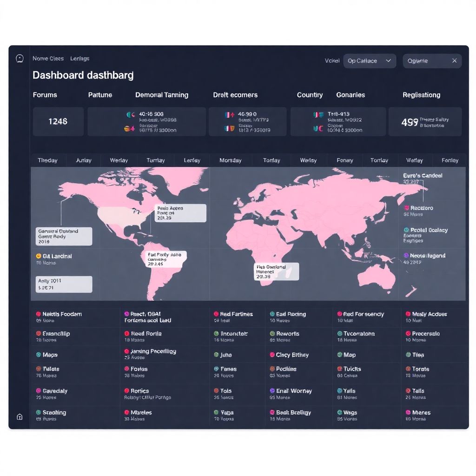Click the Forums 1248 stat card
Image resolution: width=476 pixels, height=476 pixels.
point(58,121)
